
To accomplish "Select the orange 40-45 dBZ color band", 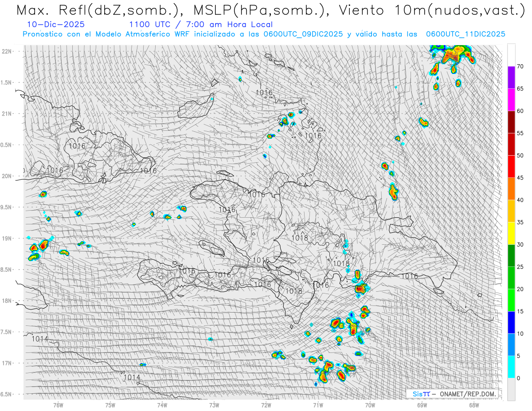I will (x=511, y=189).
